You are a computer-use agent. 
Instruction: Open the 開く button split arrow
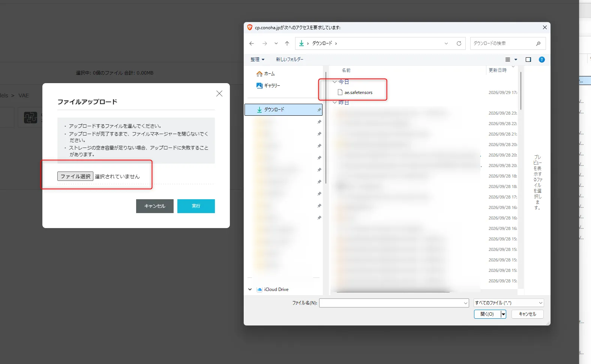coord(503,314)
